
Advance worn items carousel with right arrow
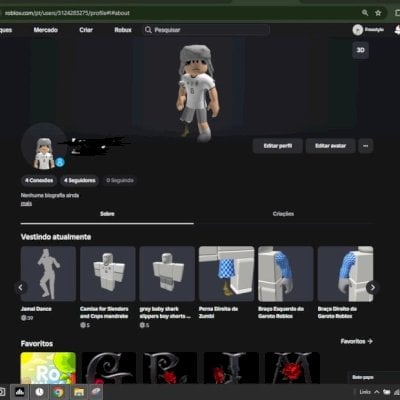pyautogui.click(x=372, y=287)
